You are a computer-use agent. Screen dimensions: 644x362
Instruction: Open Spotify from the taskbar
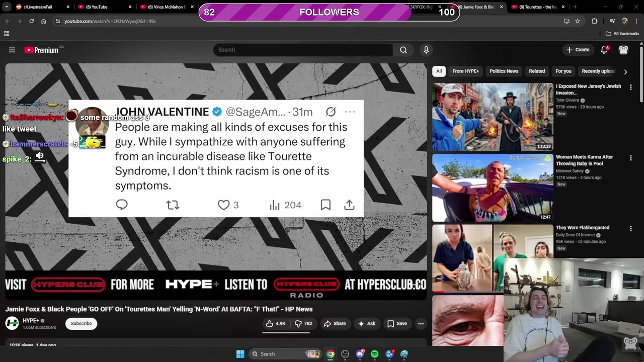(374, 354)
